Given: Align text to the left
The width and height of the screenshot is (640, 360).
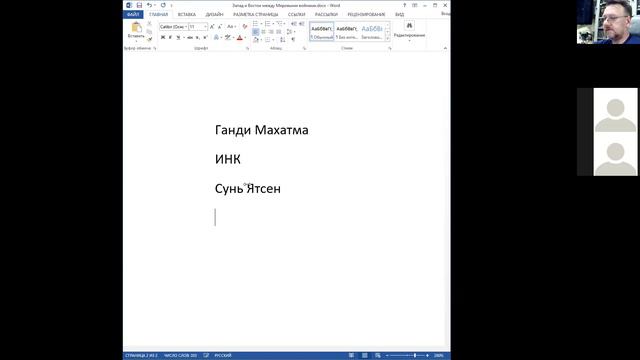Looking at the screenshot, I should tap(256, 32).
